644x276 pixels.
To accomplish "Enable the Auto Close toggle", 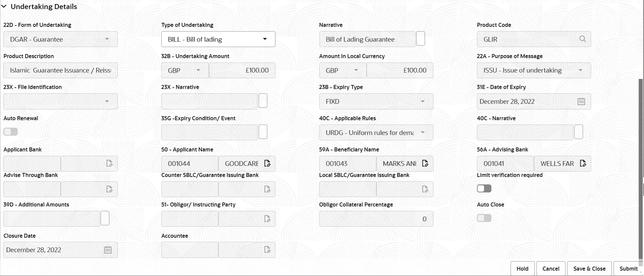I will pos(483,218).
